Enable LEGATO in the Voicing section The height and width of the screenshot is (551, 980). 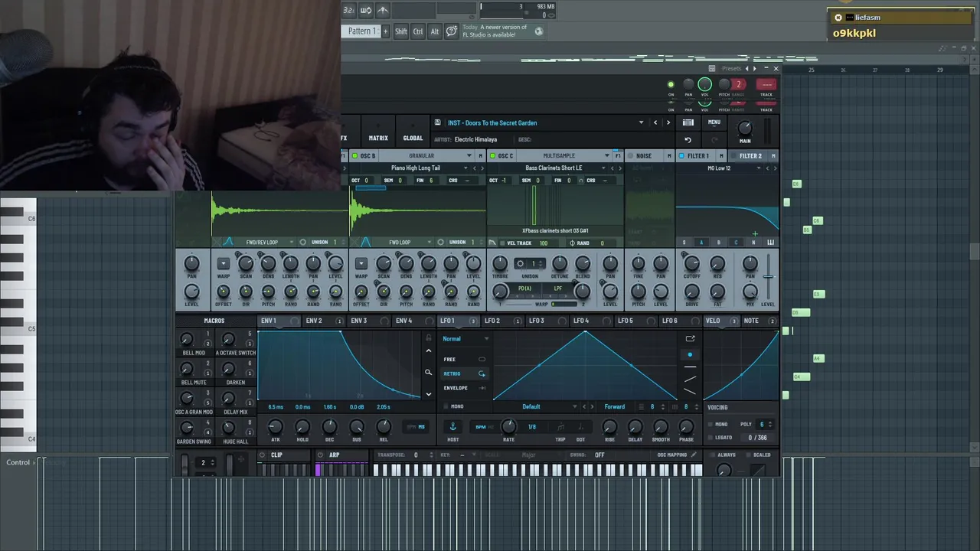click(x=710, y=438)
